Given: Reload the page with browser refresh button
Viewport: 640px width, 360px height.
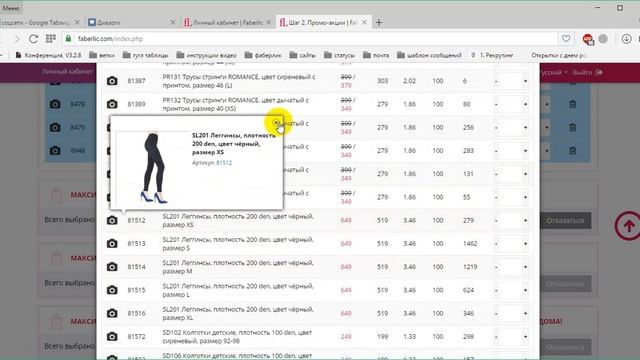Looking at the screenshot, I should (x=33, y=39).
